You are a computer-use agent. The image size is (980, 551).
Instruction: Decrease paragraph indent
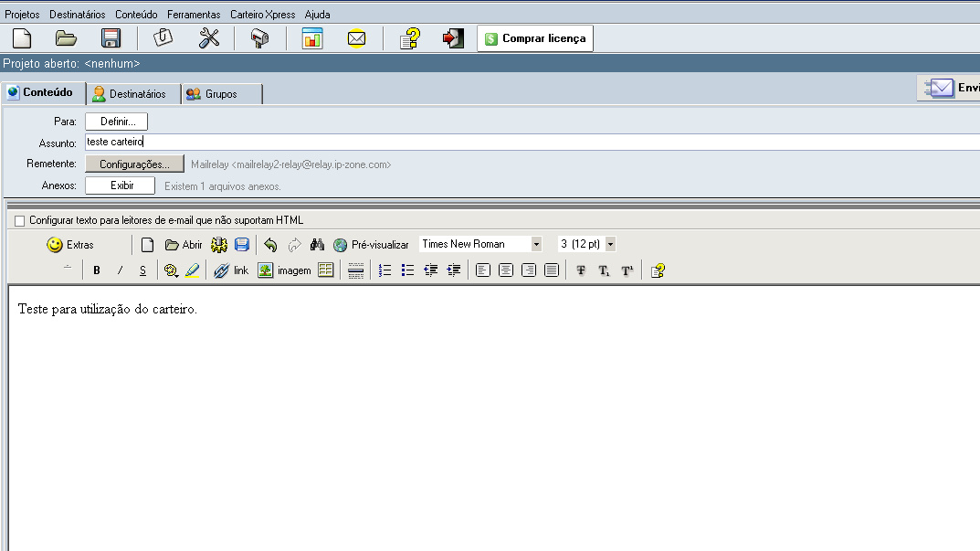(430, 270)
